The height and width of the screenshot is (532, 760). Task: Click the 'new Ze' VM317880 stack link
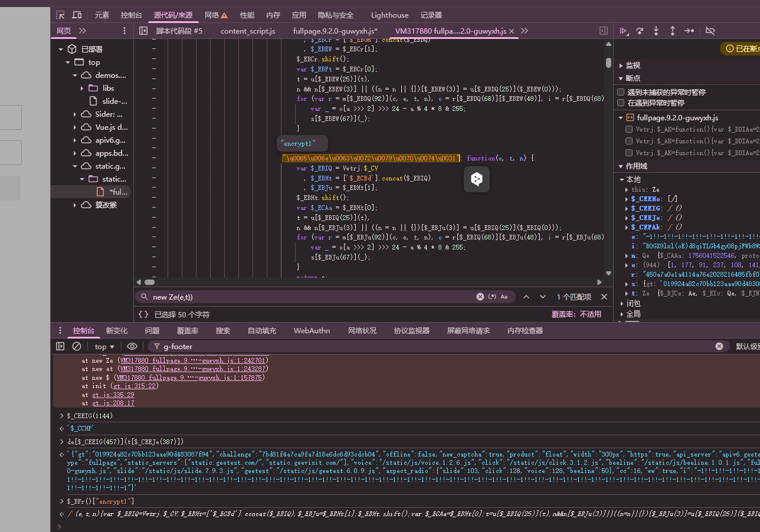(192, 360)
